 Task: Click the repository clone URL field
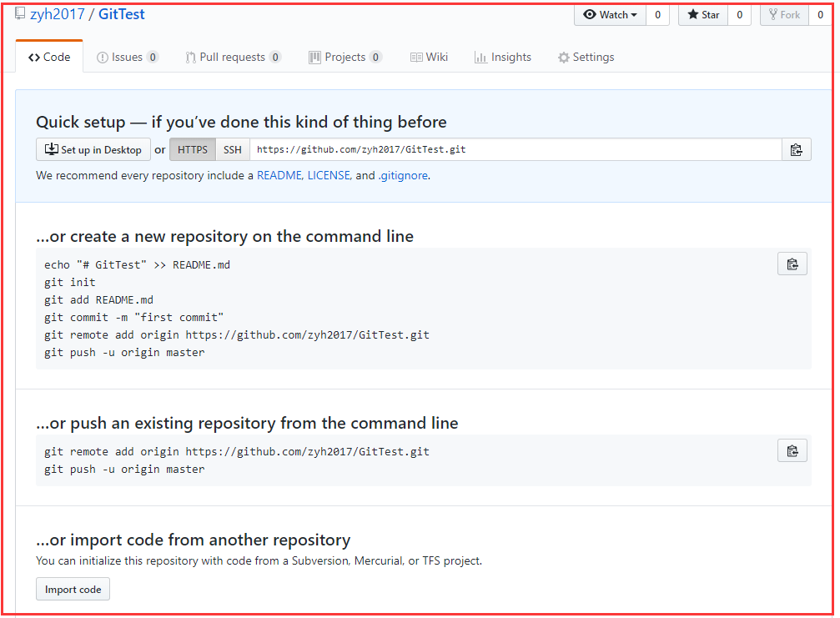pos(516,149)
